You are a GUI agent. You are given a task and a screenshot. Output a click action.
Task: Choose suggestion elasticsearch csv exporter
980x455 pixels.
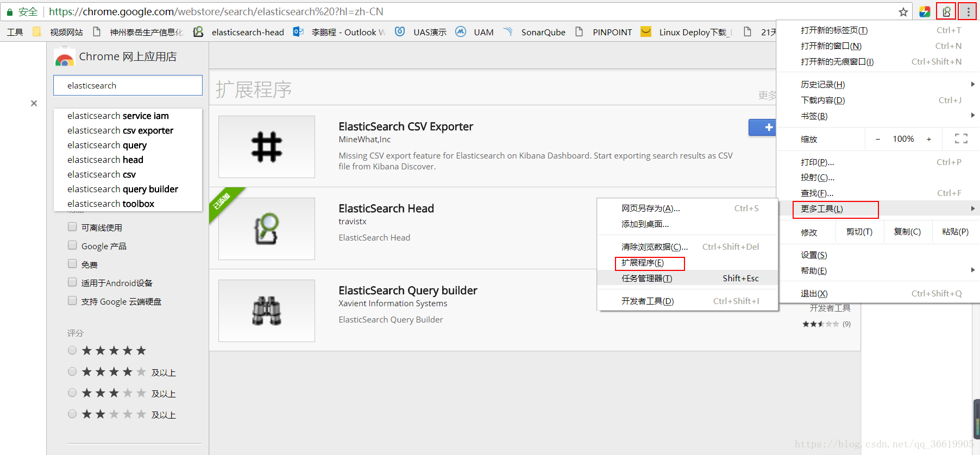coord(128,130)
